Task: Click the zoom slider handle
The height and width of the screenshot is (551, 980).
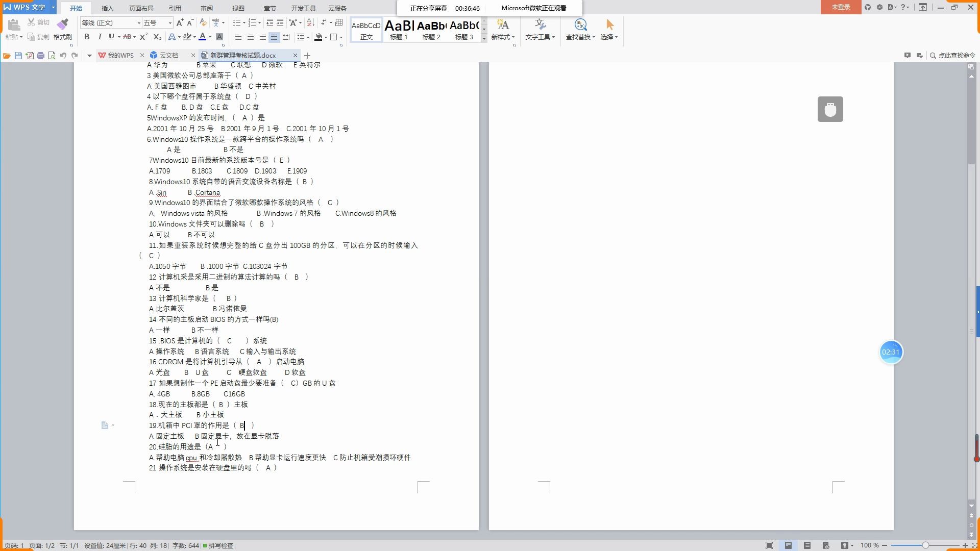Action: 925,545
